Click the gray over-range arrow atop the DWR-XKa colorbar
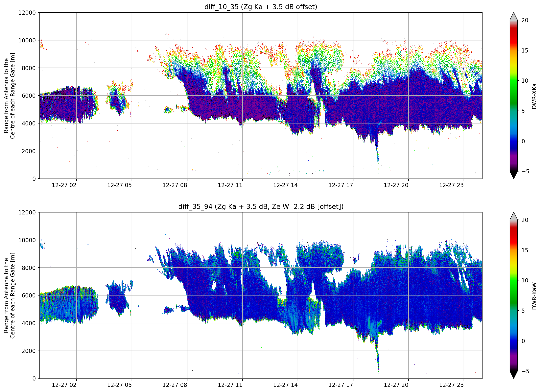This screenshot has width=541, height=392. [x=514, y=17]
